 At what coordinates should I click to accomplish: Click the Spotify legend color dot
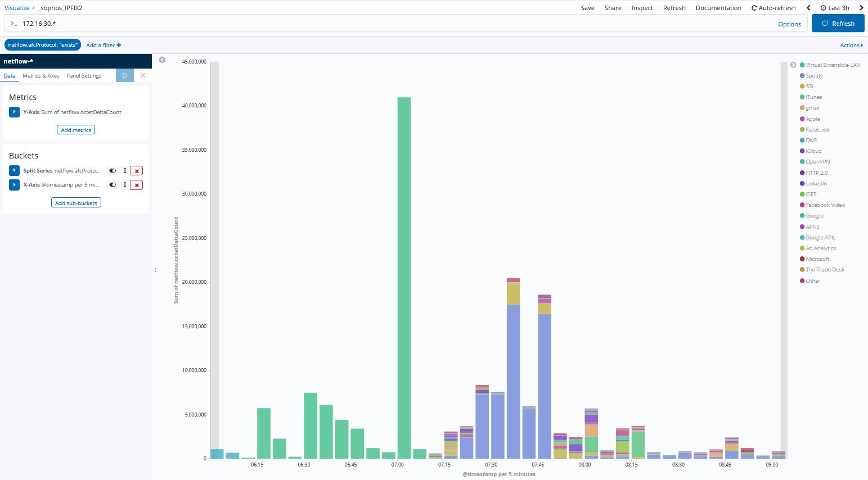(x=802, y=76)
